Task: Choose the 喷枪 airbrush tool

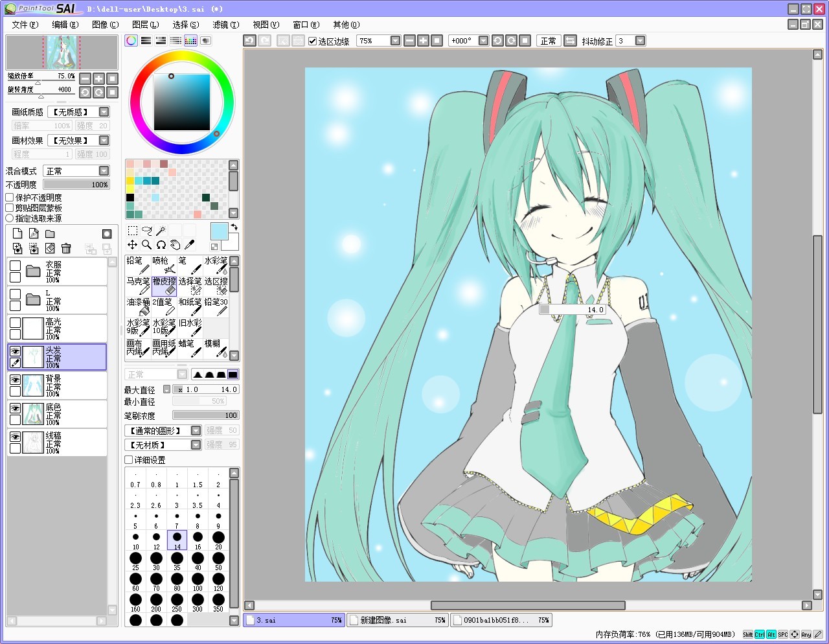Action: coord(165,266)
